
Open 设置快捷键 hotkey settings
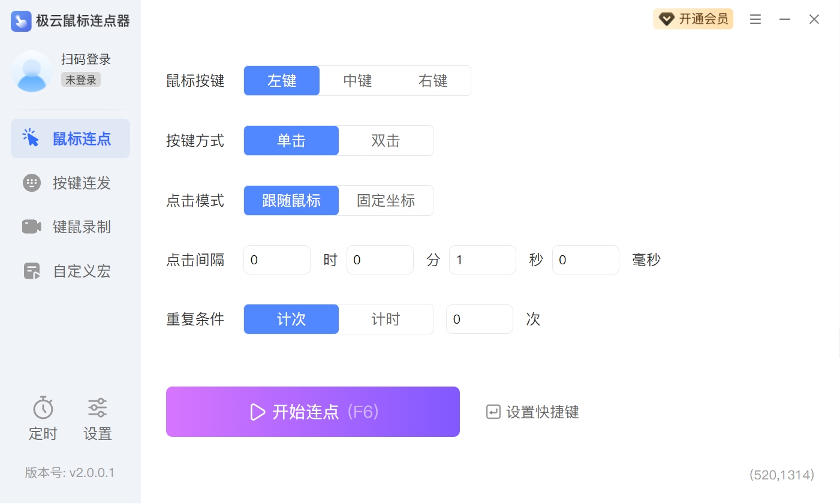tap(532, 412)
